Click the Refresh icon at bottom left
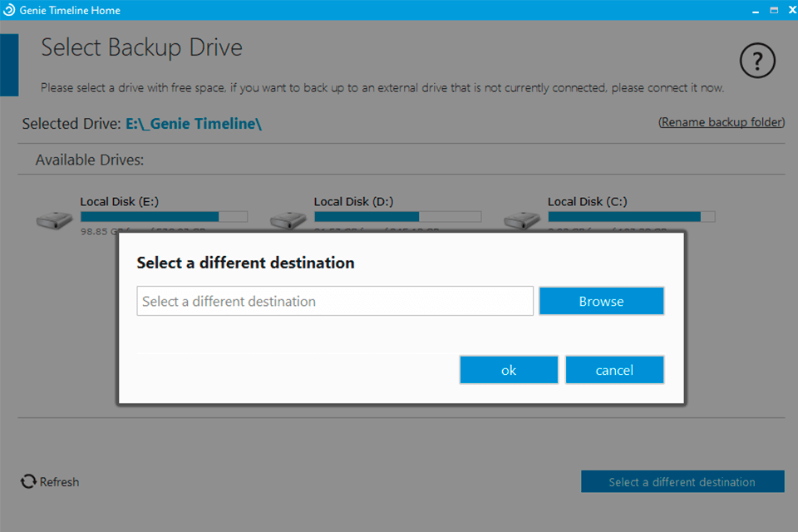This screenshot has width=798, height=532. (28, 481)
